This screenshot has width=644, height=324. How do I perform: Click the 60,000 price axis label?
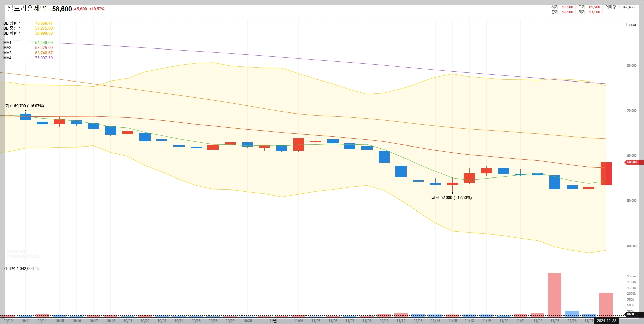coord(632,156)
